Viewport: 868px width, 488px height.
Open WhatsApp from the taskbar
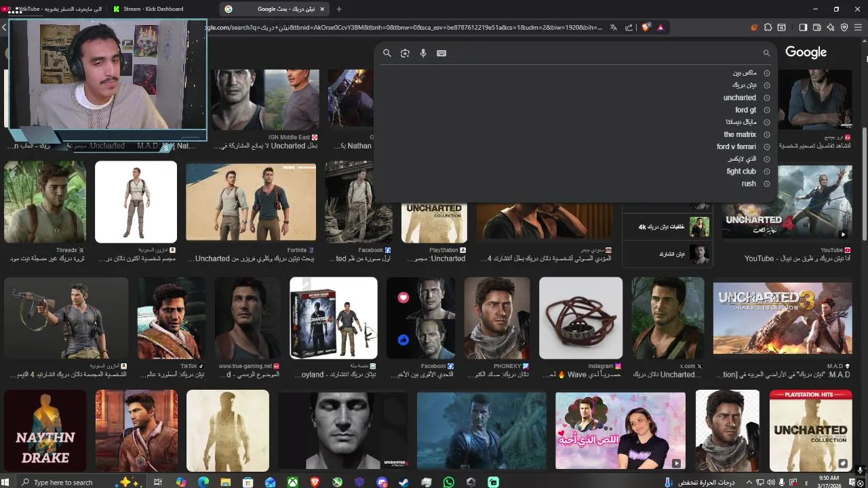[x=448, y=482]
